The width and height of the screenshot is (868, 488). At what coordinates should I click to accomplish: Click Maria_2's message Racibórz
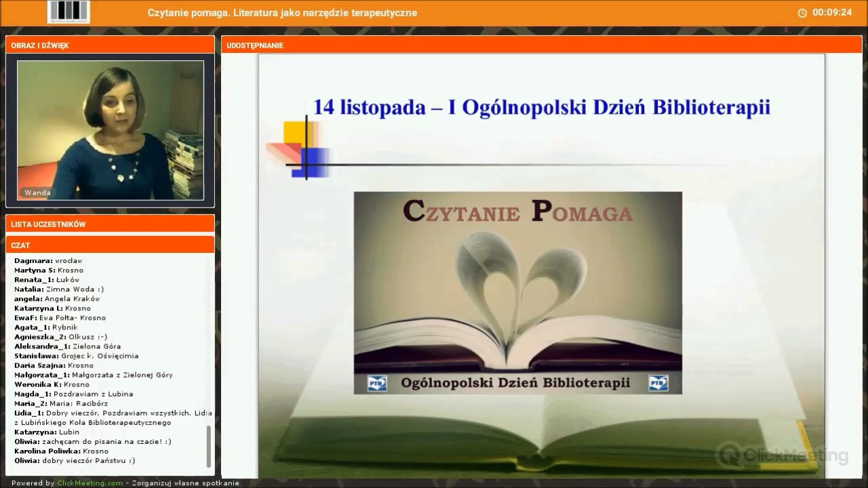[x=61, y=403]
